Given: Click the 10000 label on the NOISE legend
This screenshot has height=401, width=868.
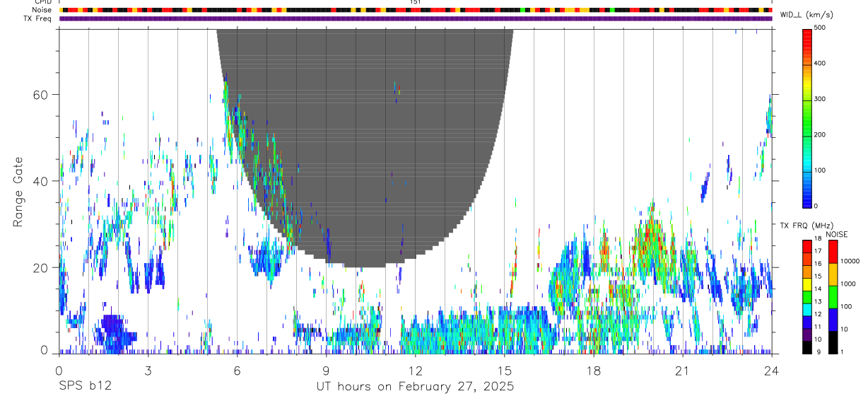Looking at the screenshot, I should coord(850,261).
